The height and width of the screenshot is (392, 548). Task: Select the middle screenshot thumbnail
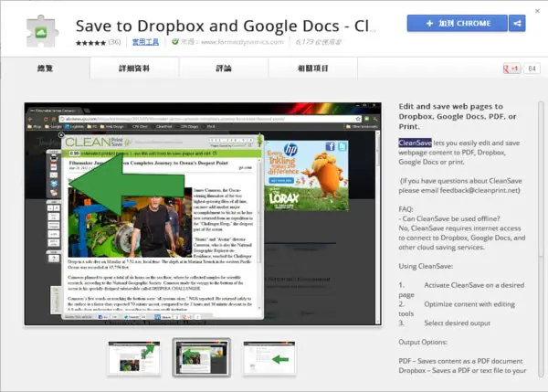(202, 357)
